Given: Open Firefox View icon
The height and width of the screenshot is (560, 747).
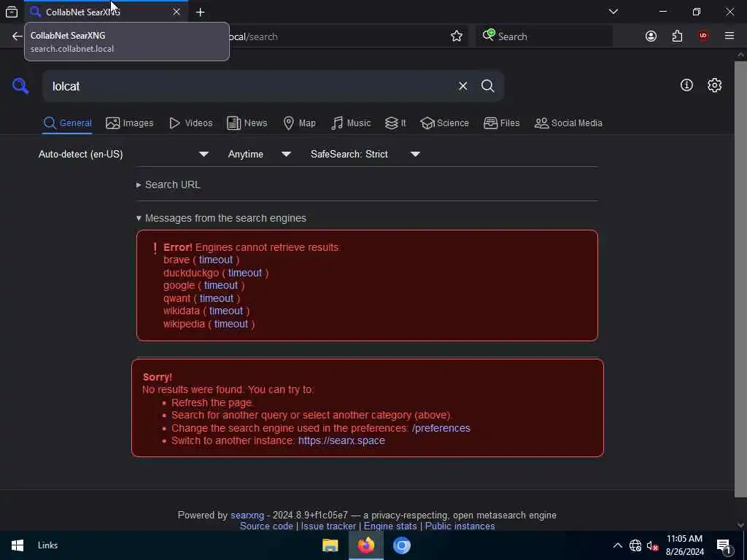Looking at the screenshot, I should (x=12, y=12).
